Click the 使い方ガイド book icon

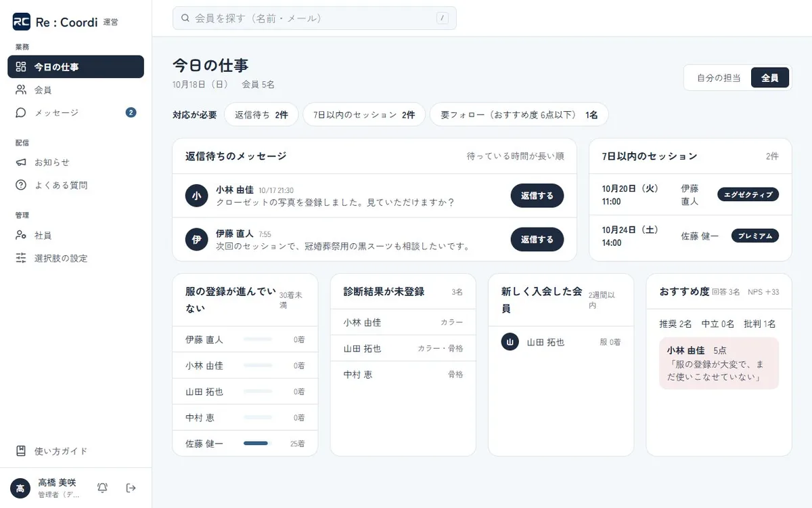point(21,451)
